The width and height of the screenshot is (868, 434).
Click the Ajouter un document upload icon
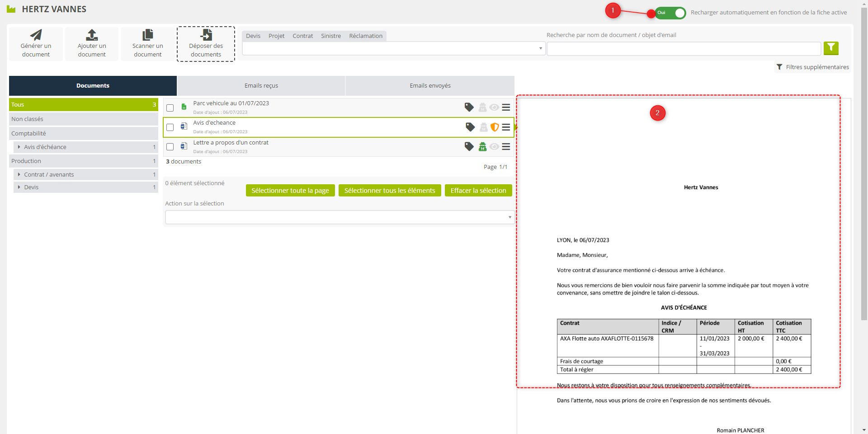[x=92, y=35]
